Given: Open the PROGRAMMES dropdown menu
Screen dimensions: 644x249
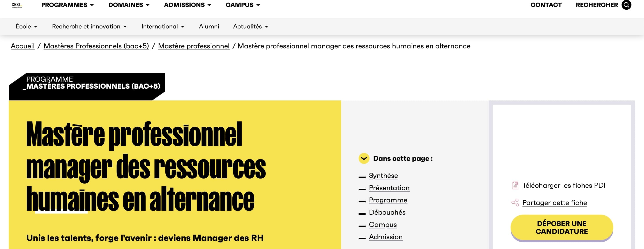Looking at the screenshot, I should (x=67, y=5).
